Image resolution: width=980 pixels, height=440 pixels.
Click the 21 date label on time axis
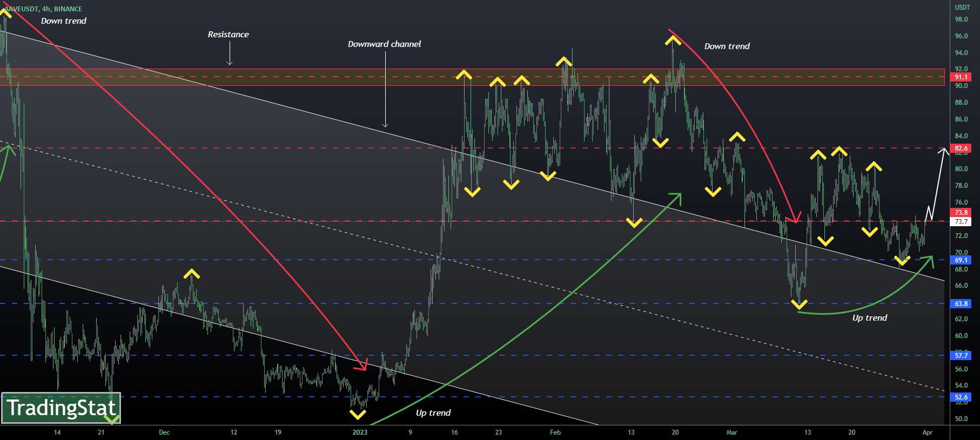click(101, 432)
